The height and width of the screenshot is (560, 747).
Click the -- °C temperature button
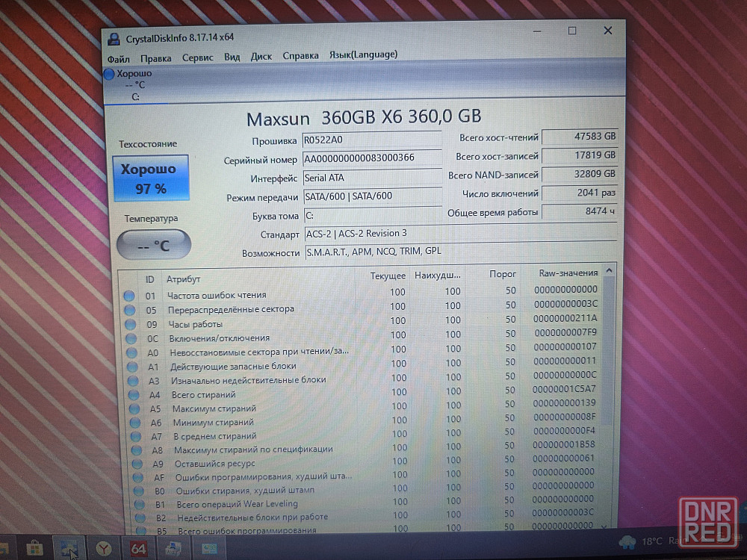153,245
